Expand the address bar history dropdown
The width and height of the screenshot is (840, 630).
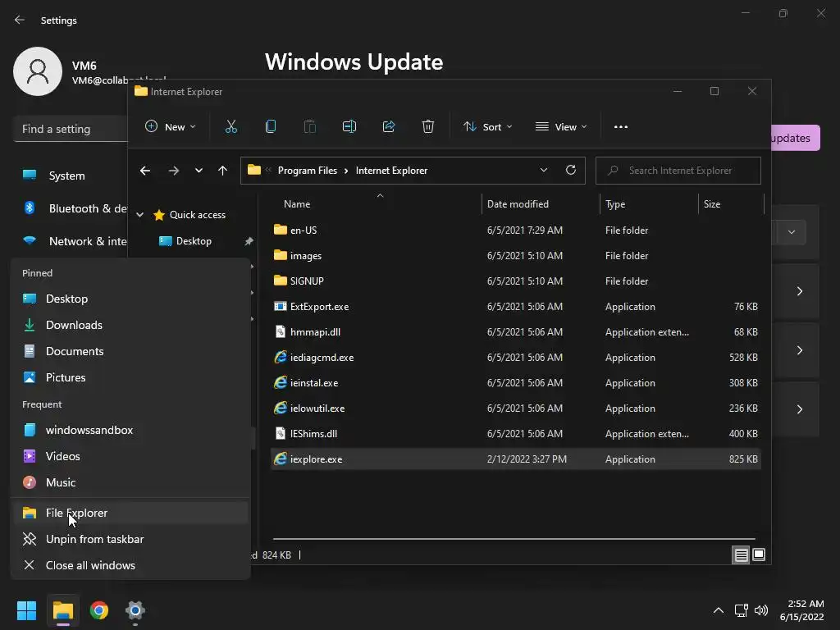(x=543, y=170)
